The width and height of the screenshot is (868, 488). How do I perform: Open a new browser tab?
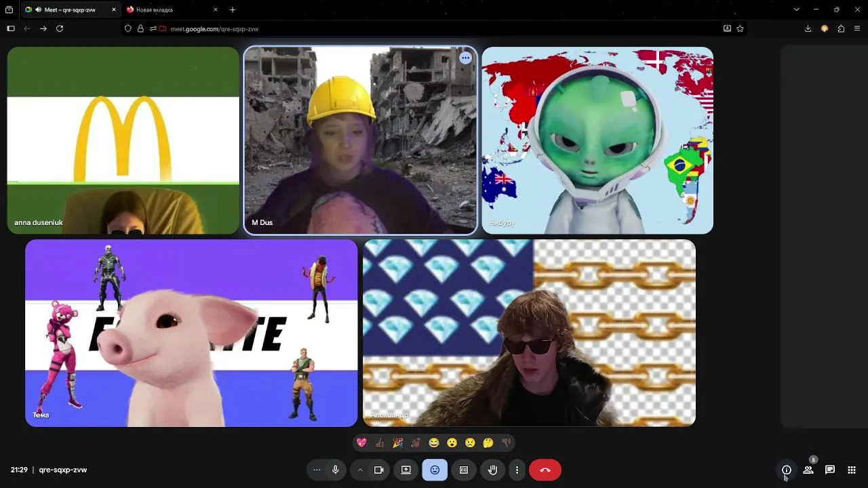click(233, 9)
